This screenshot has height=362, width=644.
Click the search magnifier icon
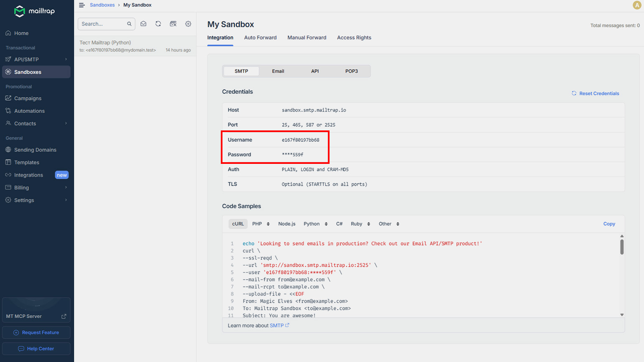(x=129, y=24)
